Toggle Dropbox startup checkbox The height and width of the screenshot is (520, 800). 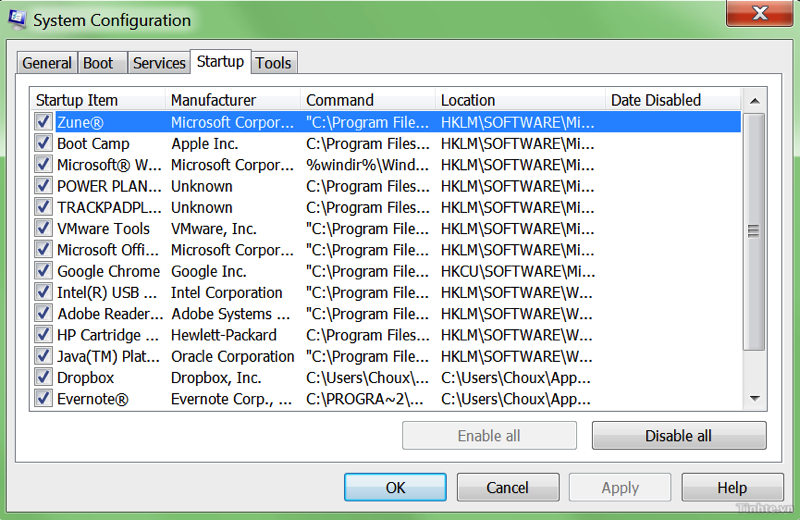point(43,377)
